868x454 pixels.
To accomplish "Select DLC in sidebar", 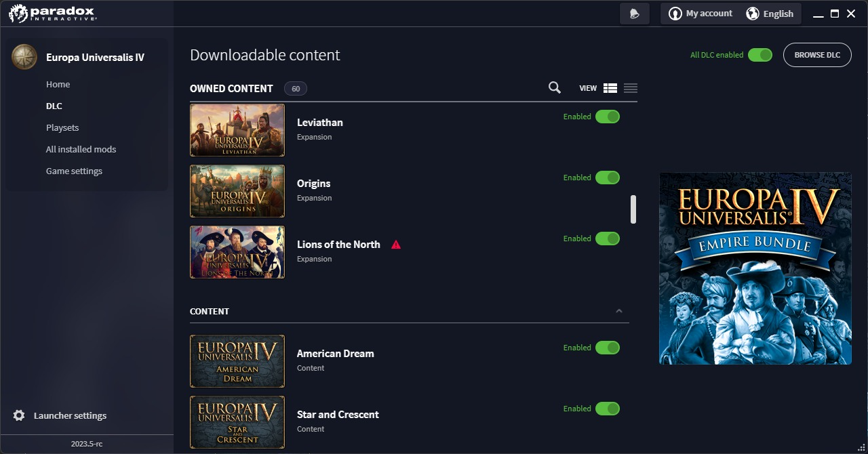I will 54,106.
